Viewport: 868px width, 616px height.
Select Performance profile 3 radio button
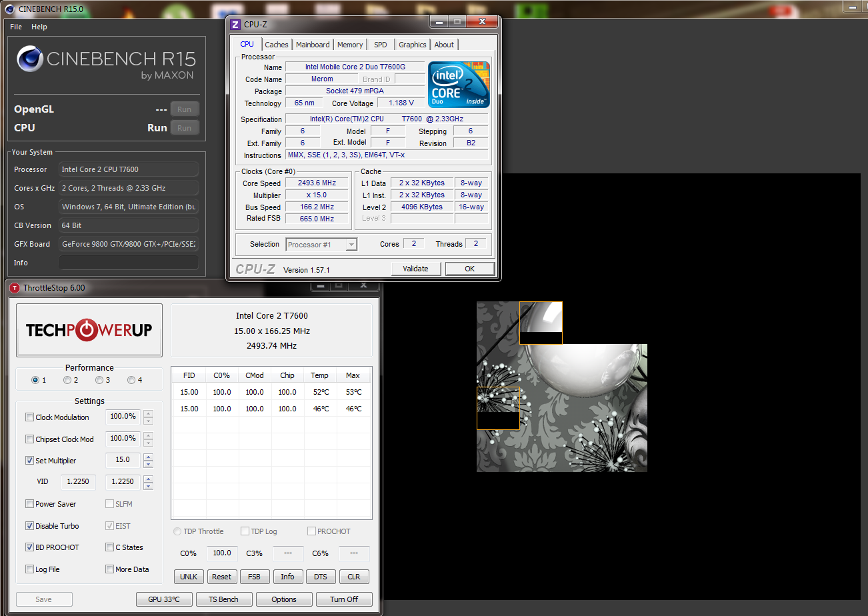point(99,380)
